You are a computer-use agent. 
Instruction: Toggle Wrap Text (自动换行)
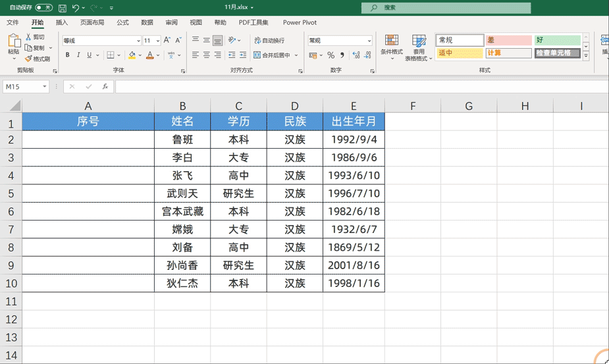click(269, 40)
